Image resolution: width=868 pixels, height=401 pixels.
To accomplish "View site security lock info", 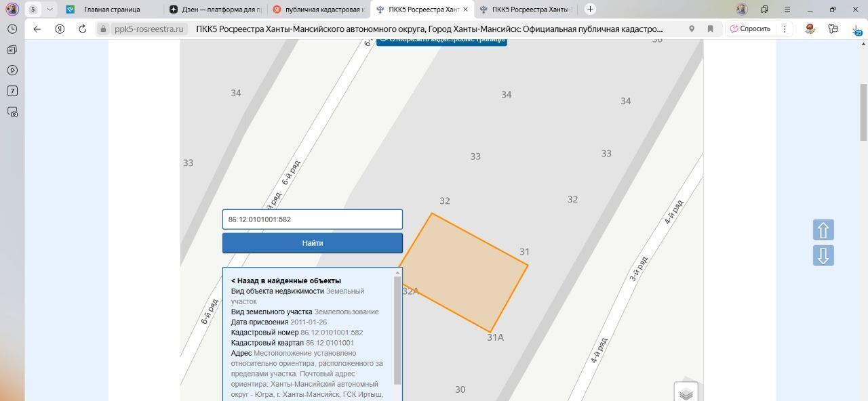I will tap(103, 29).
